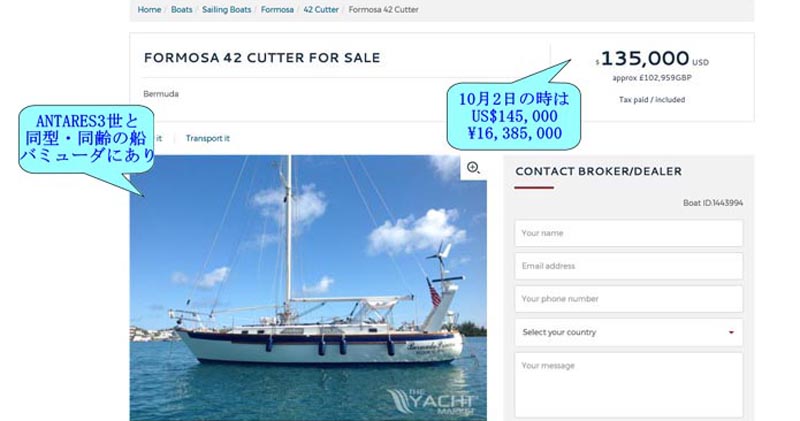The image size is (800, 421).
Task: Open the Select your country dropdown
Action: pos(629,332)
